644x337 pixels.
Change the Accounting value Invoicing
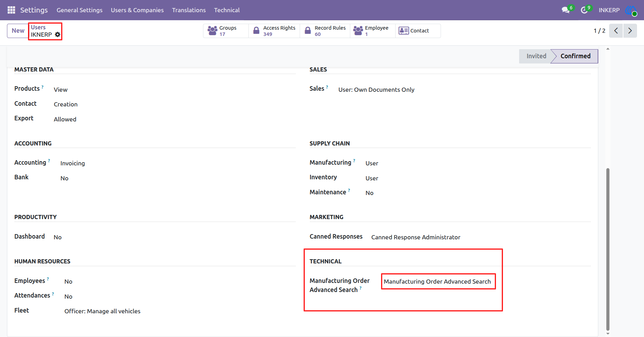(x=73, y=163)
